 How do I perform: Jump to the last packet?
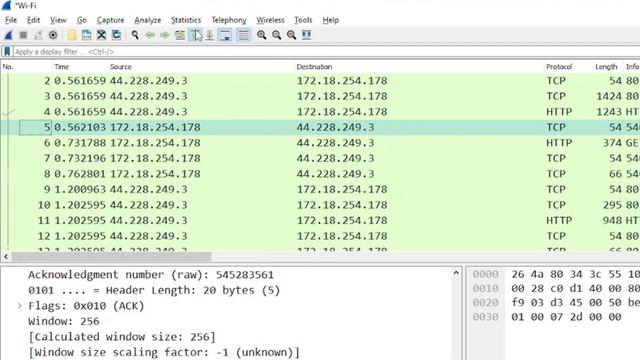point(209,35)
